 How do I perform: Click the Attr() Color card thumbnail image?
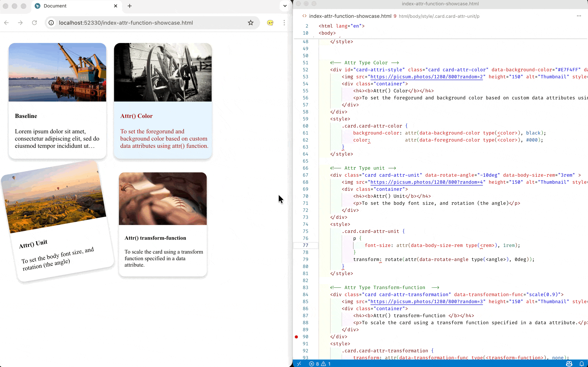163,72
